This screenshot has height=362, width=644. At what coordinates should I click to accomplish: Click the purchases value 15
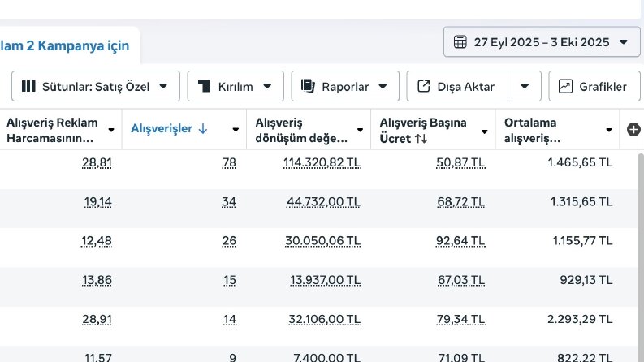tap(230, 280)
